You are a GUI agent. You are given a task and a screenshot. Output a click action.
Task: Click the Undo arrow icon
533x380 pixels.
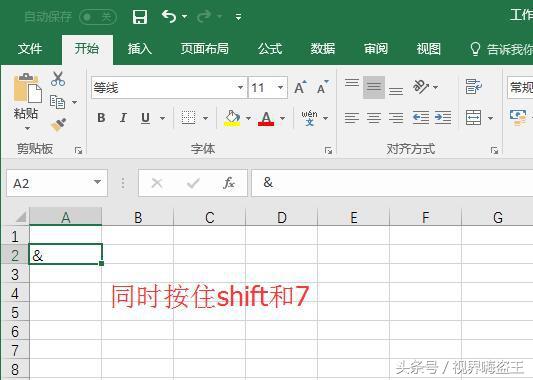169,16
